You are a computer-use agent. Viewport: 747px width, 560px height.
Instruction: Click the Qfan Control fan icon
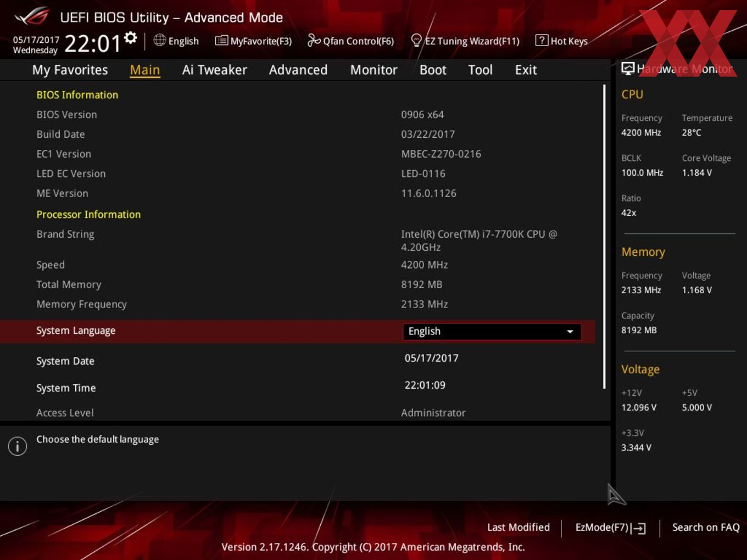tap(314, 41)
